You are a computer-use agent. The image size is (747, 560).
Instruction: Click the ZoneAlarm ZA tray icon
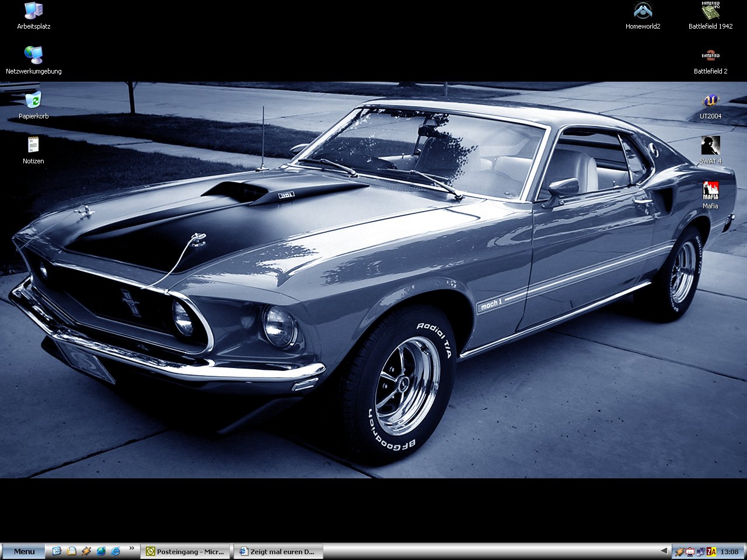tap(711, 551)
